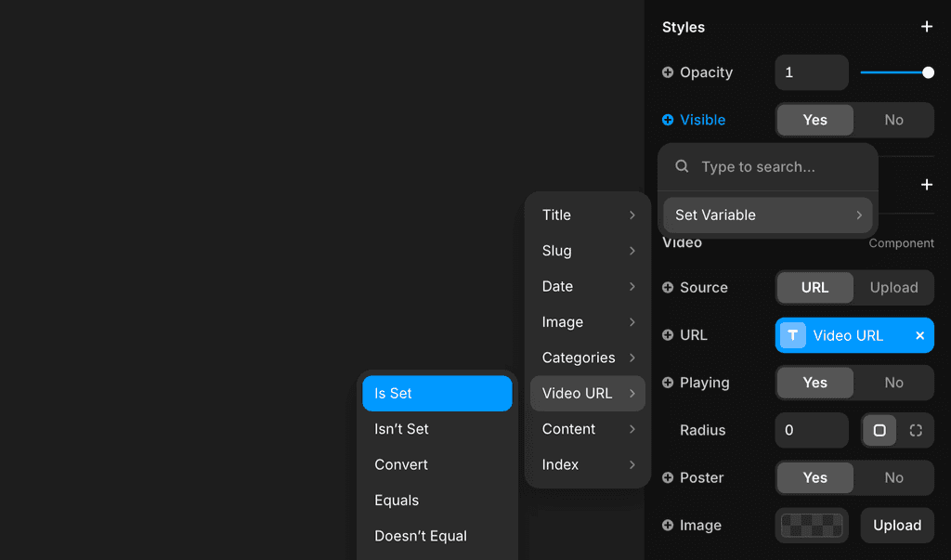Click the search magnifying glass icon
This screenshot has width=951, height=560.
click(681, 166)
